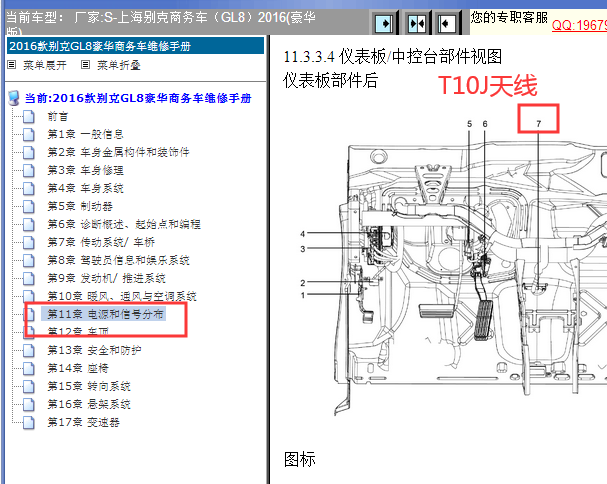
Task: Click the left-arrow panel button in header
Action: click(x=446, y=24)
